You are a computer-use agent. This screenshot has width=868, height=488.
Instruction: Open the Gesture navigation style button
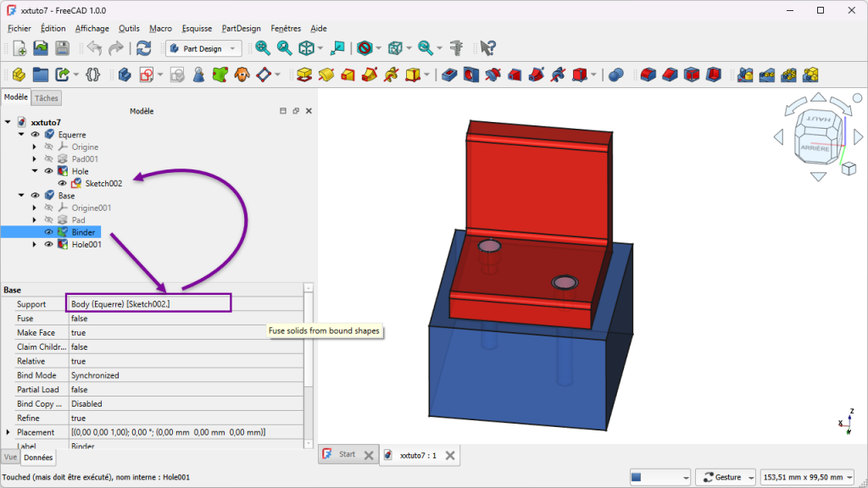pos(726,477)
